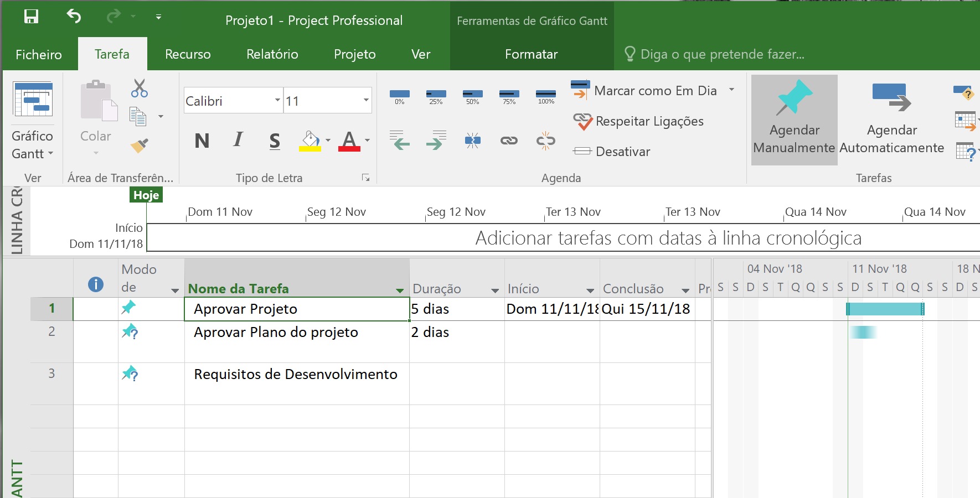Select the scissors Cut icon

click(x=139, y=89)
